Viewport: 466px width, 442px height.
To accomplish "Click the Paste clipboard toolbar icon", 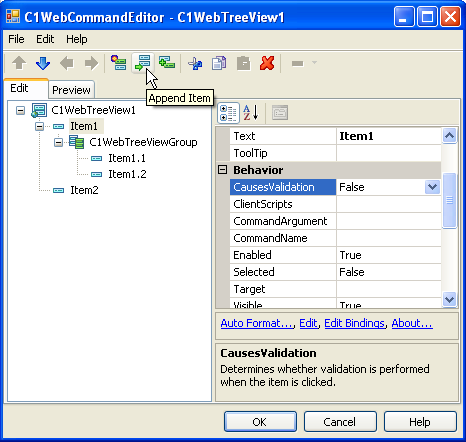I will click(243, 63).
